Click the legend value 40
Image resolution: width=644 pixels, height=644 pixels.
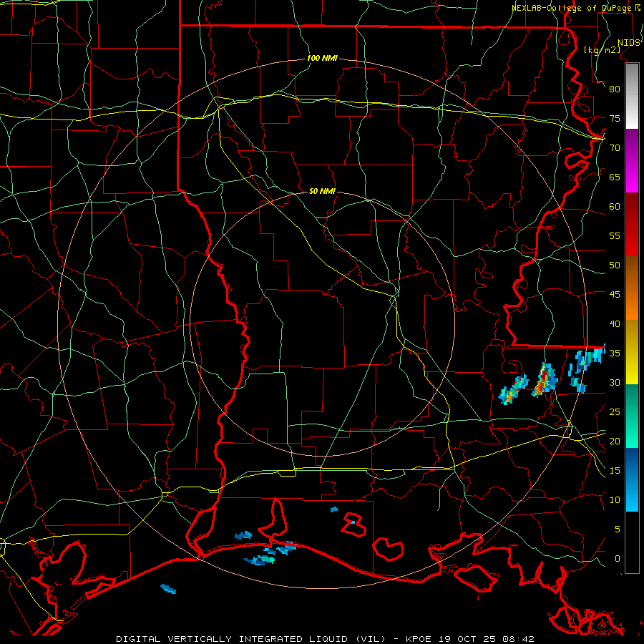(615, 324)
